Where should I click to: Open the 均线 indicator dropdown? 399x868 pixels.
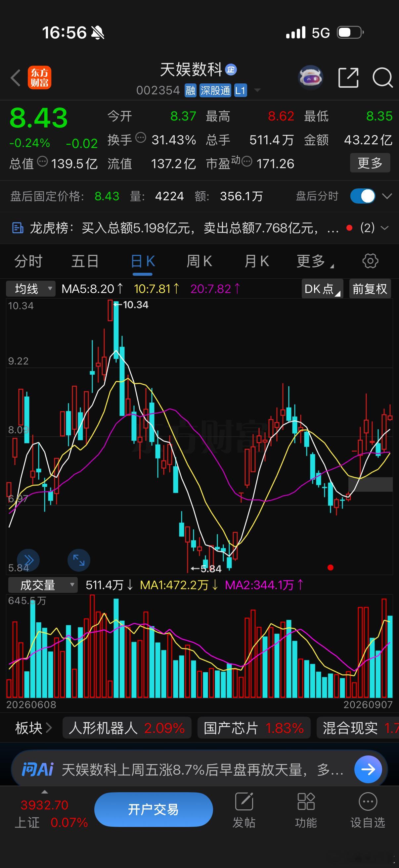(31, 289)
